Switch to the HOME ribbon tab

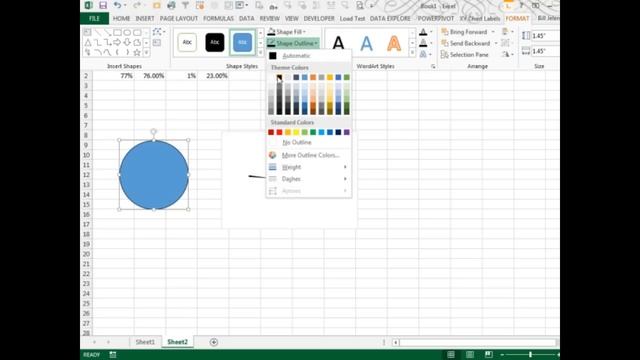point(121,18)
